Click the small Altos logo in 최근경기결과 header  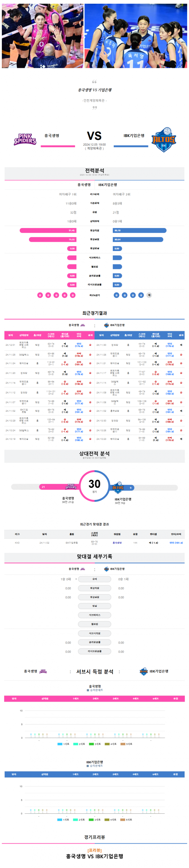[x=106, y=325]
